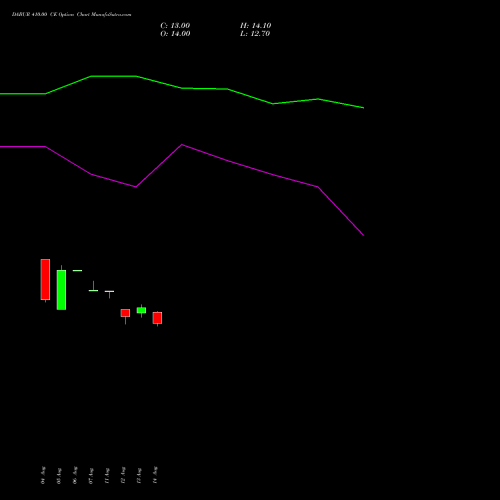Click the last red candlestick for 14 Aug
This screenshot has height=500, width=500.
click(x=157, y=318)
